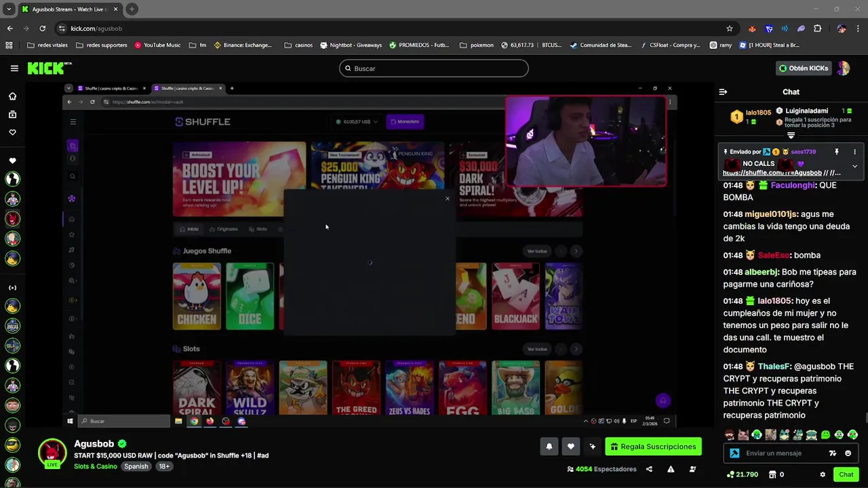This screenshot has width=868, height=488.
Task: Click the Agusbob channel name
Action: (94, 444)
